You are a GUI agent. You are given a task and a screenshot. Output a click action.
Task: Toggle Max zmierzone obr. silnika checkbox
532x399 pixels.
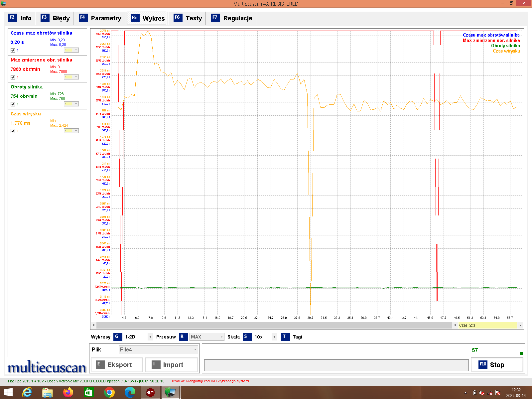(x=13, y=77)
